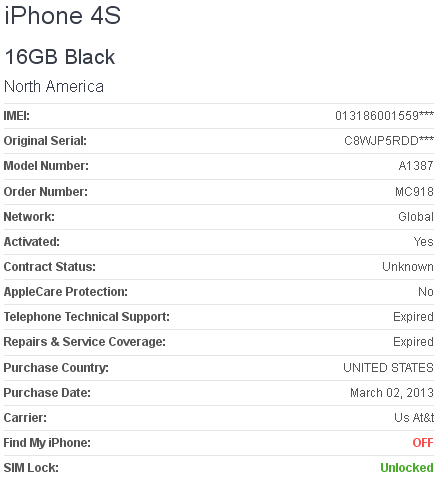
Task: Click Telephone Technical Support Expired value
Action: click(x=413, y=317)
